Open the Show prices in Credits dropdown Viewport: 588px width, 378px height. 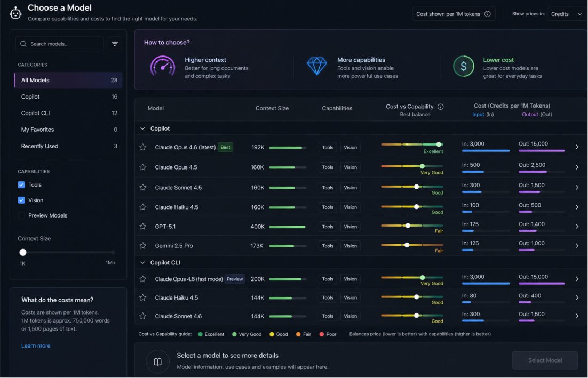566,14
